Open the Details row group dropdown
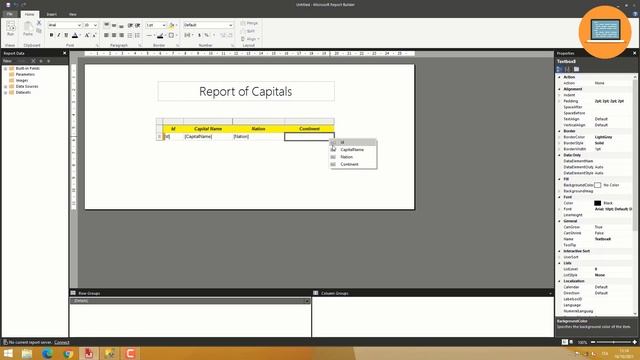 pos(307,301)
